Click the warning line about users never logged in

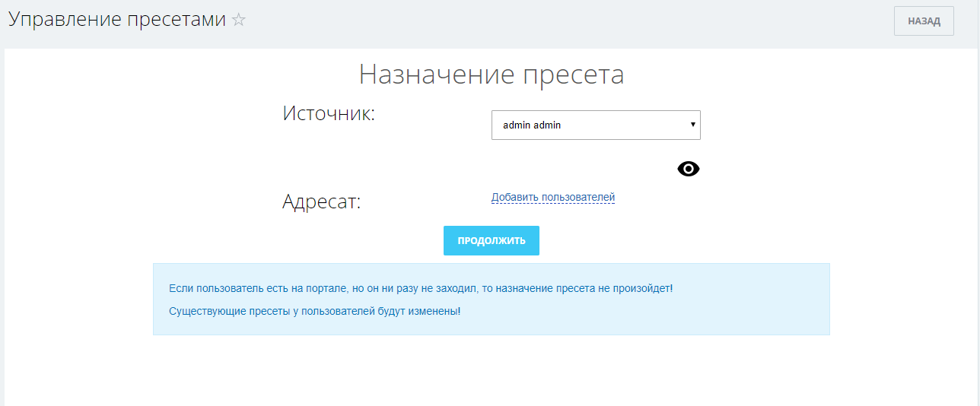[420, 289]
